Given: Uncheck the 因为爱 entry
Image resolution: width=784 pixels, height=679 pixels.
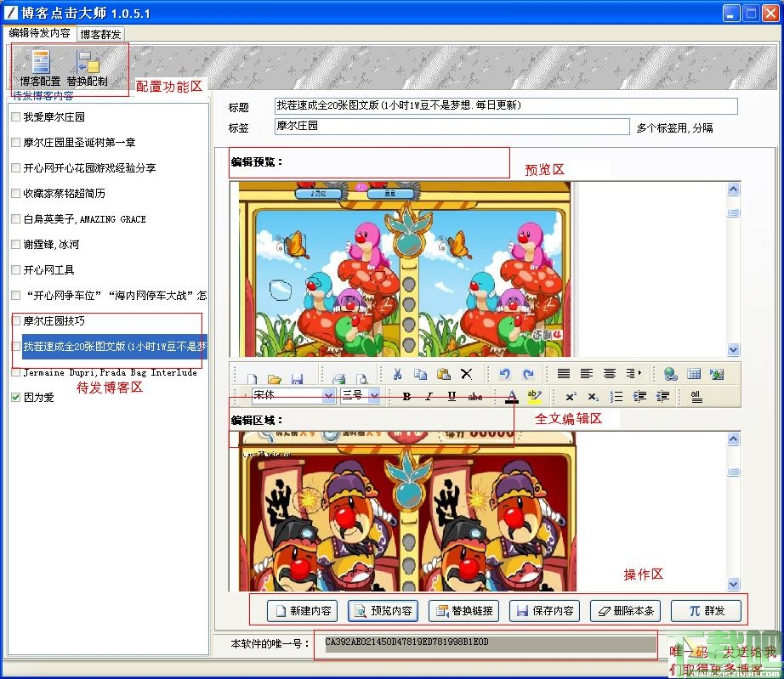Looking at the screenshot, I should [x=16, y=397].
